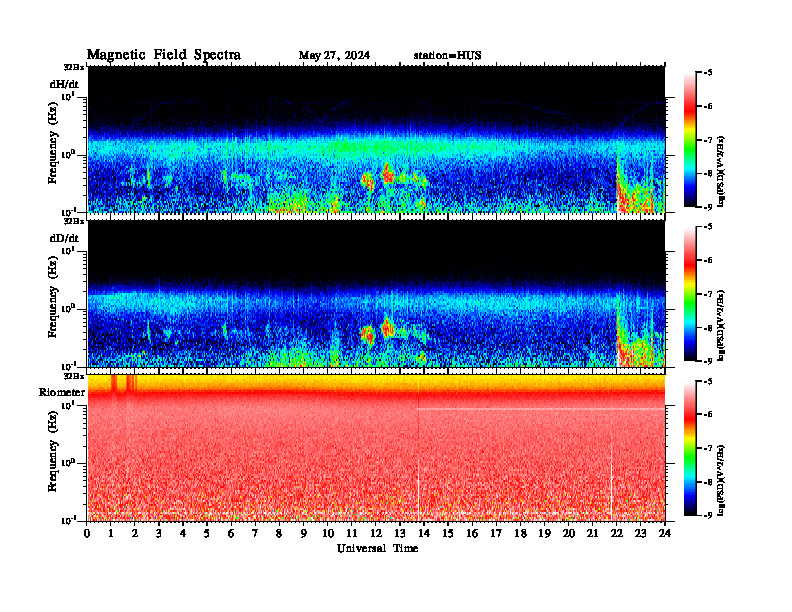Click the "-7" tick on dD/dt color scale
792x612 pixels.
(708, 294)
